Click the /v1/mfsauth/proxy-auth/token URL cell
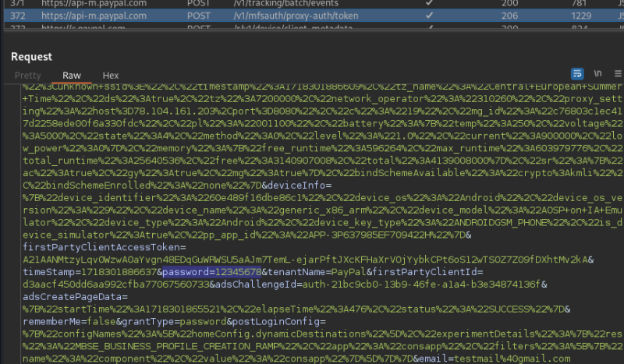Screen dimensions: 624x364 [x=296, y=16]
